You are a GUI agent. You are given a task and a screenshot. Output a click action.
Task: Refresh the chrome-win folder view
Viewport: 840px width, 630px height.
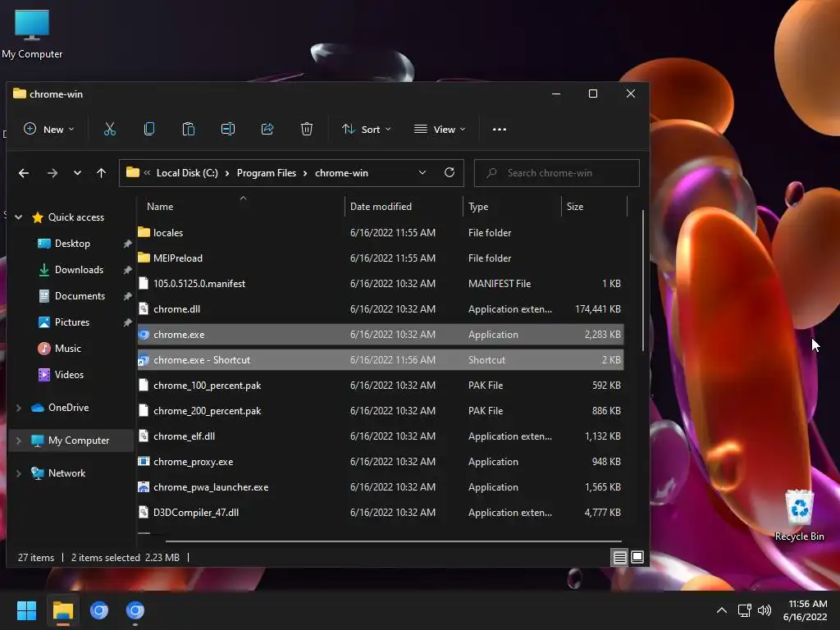click(450, 172)
